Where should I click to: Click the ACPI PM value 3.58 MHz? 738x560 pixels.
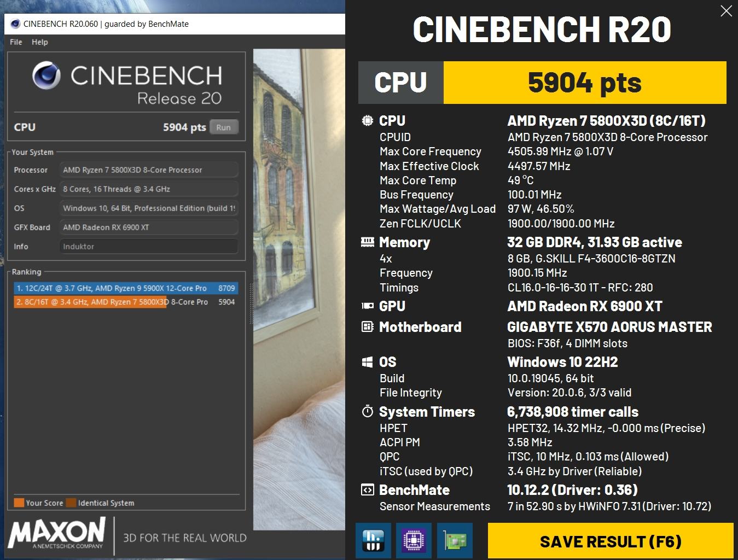click(530, 442)
